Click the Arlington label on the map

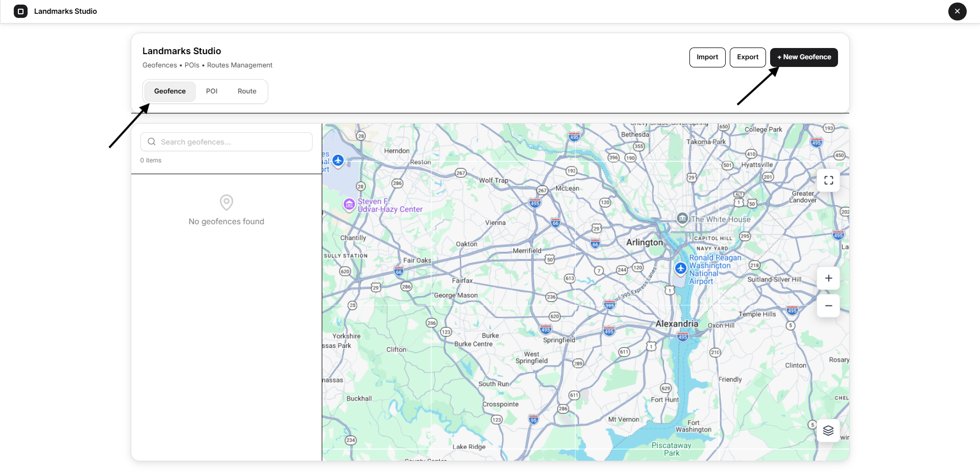(644, 243)
